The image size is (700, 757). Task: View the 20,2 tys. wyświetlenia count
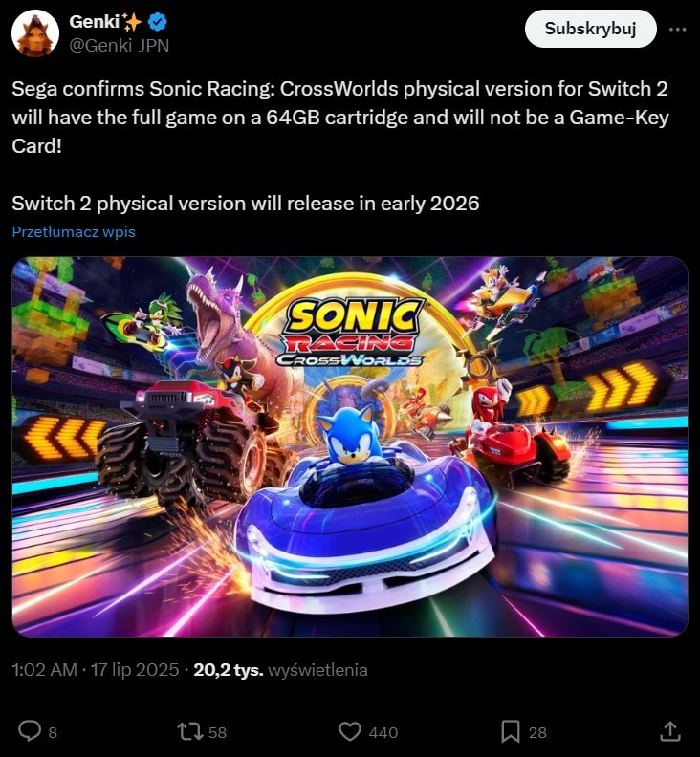[x=280, y=670]
